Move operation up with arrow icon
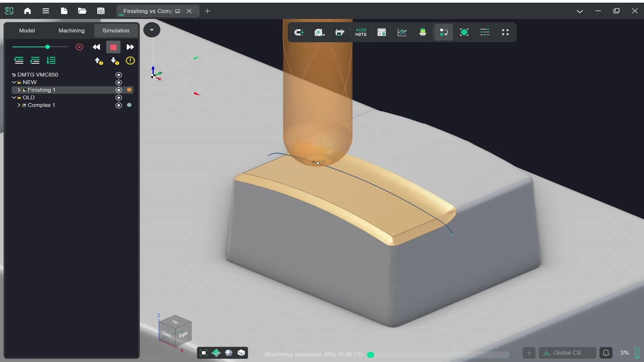 [98, 61]
